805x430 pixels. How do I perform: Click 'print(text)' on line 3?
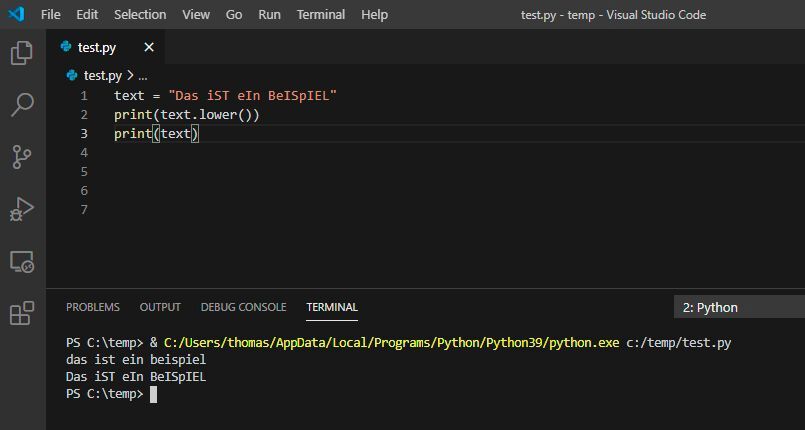156,133
